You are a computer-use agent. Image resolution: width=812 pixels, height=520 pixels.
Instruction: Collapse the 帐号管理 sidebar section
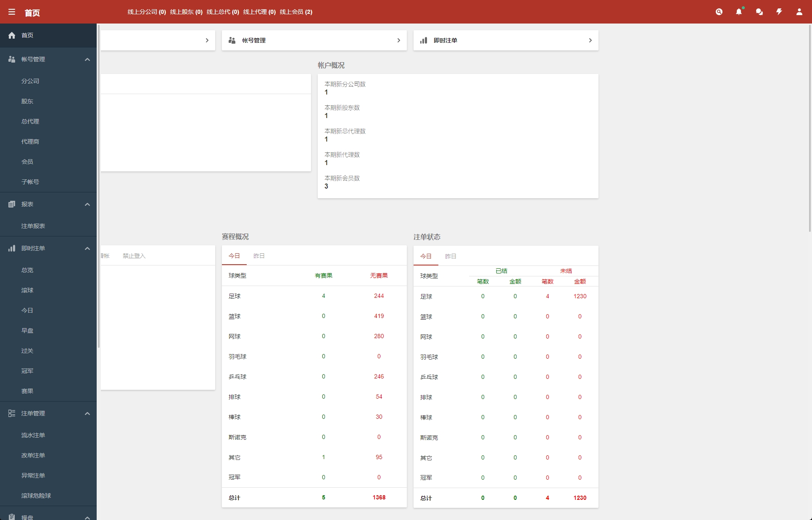pos(87,59)
